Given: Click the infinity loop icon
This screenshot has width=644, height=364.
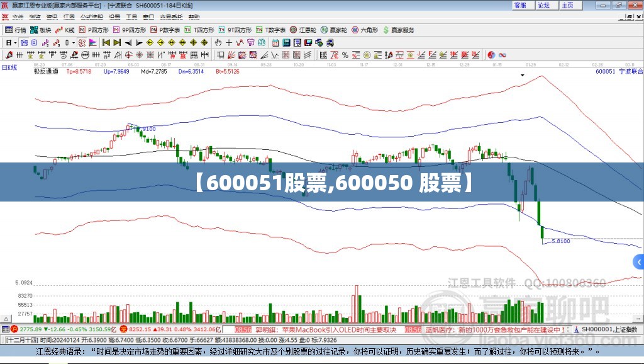Looking at the screenshot, I should (x=502, y=55).
